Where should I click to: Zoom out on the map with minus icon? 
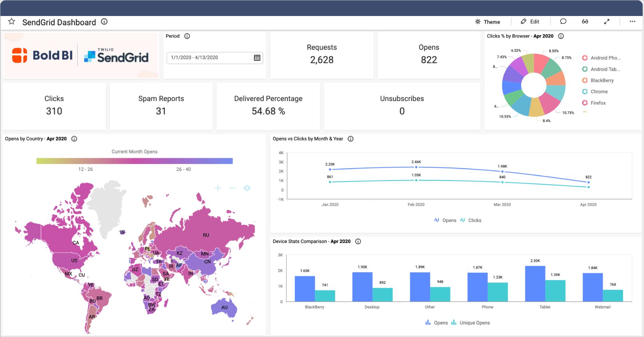coord(233,188)
